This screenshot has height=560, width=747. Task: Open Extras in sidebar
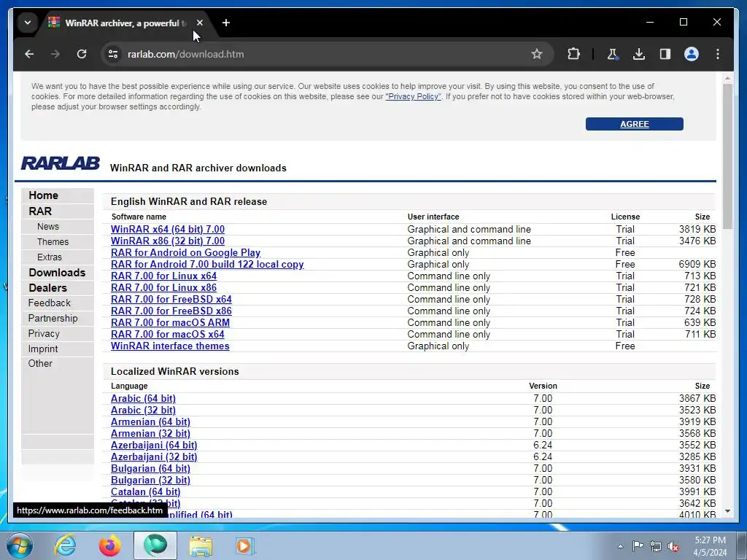tap(50, 257)
